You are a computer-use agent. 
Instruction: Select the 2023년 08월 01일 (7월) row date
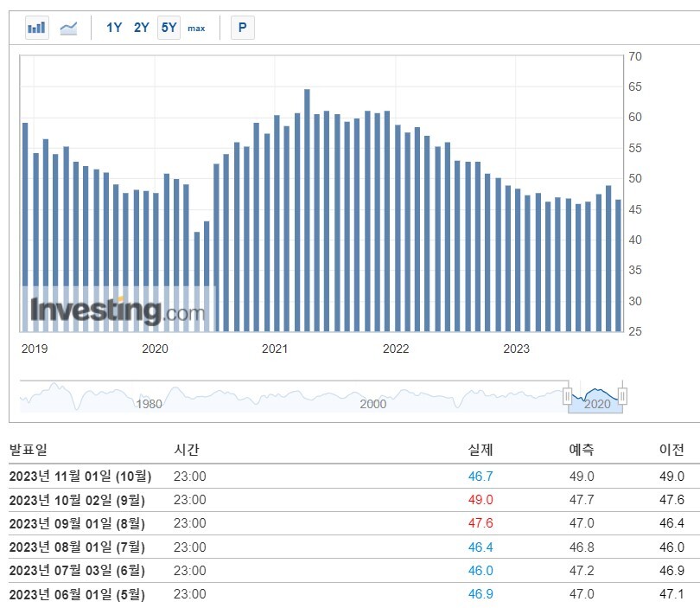pyautogui.click(x=77, y=547)
